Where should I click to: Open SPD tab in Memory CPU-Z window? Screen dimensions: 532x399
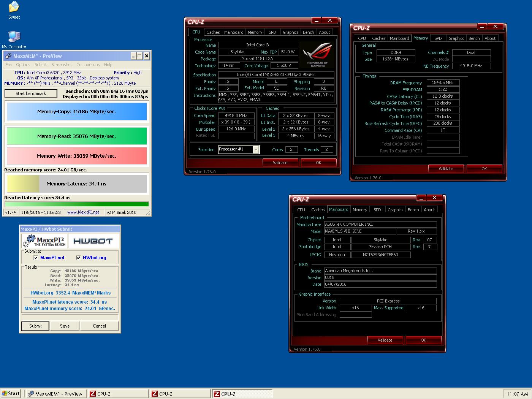click(x=438, y=38)
